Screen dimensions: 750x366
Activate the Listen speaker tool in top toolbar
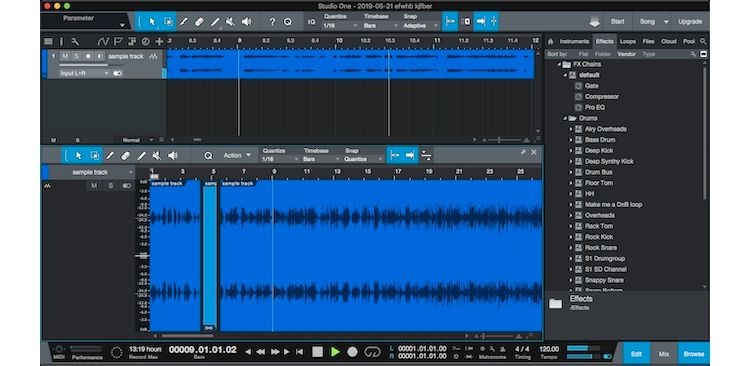246,22
